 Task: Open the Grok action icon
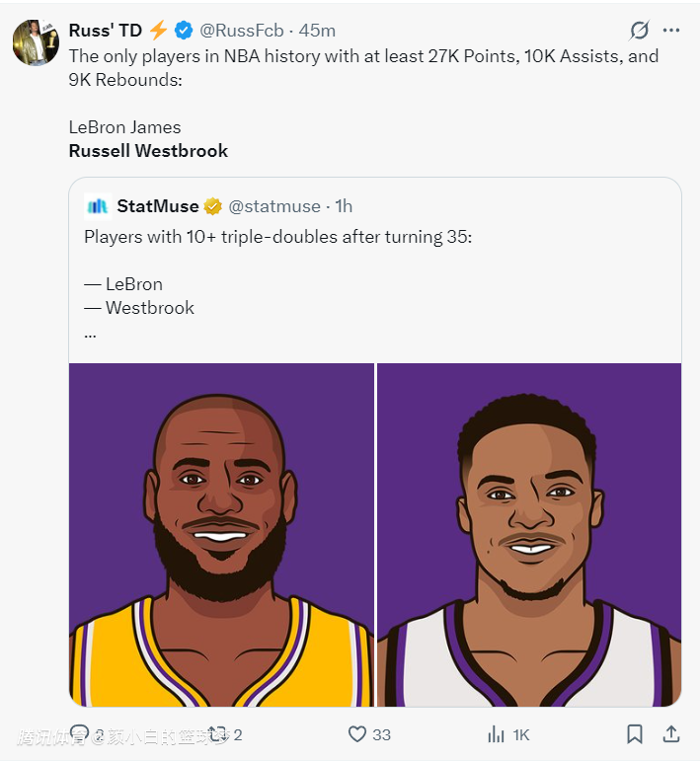coord(639,30)
